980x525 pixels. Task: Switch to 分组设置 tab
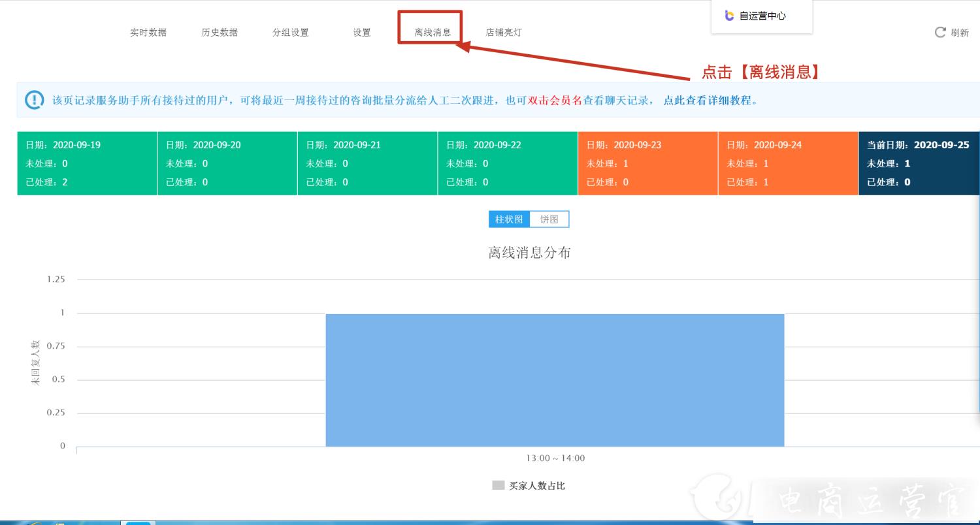point(291,33)
